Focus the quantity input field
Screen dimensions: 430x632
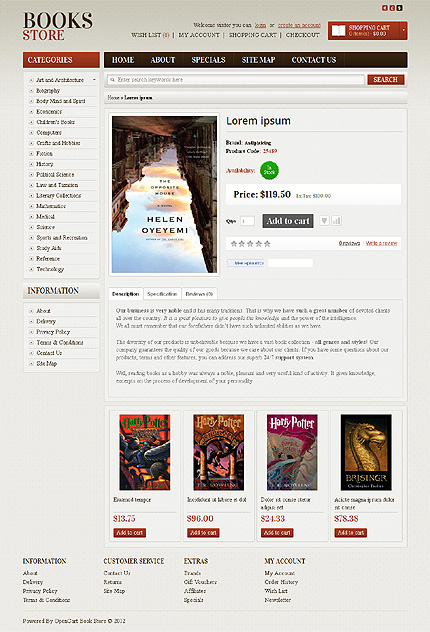[247, 221]
